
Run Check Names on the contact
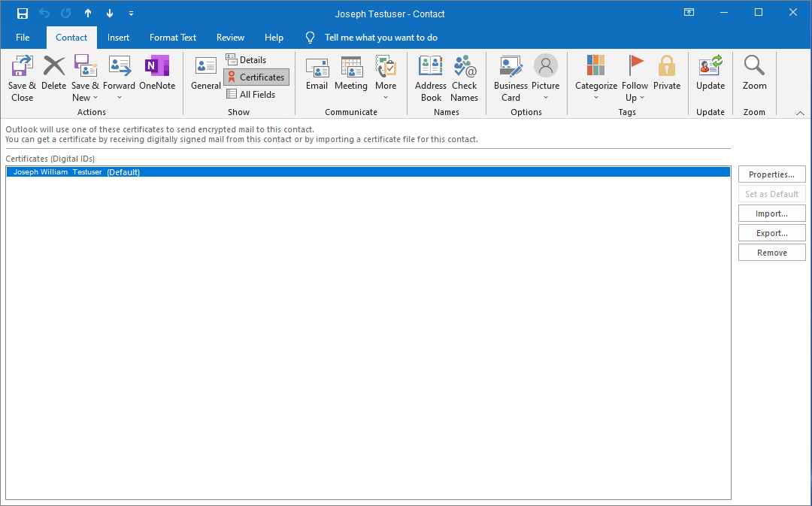pos(464,75)
